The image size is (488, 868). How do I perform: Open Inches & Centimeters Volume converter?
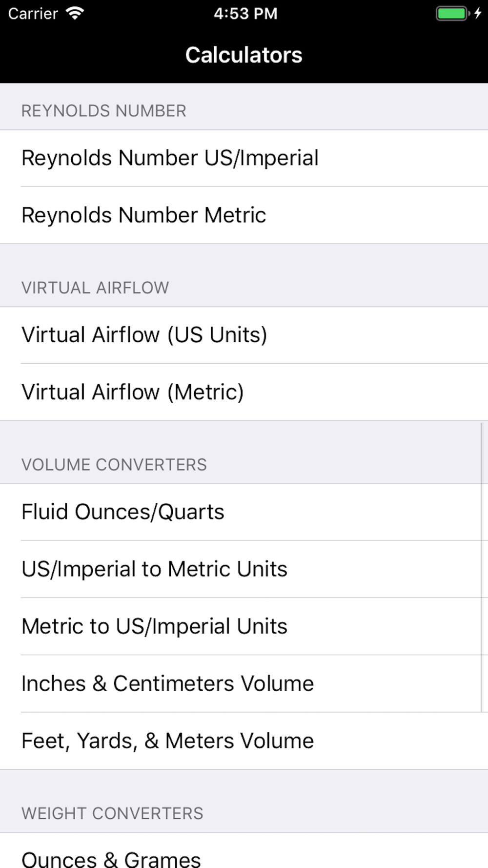[244, 683]
